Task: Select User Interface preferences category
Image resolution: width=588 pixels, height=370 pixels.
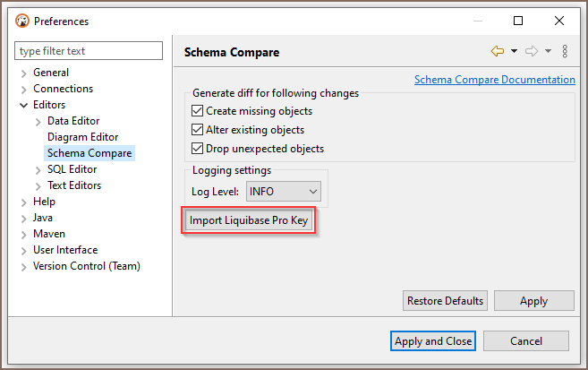Action: click(65, 250)
